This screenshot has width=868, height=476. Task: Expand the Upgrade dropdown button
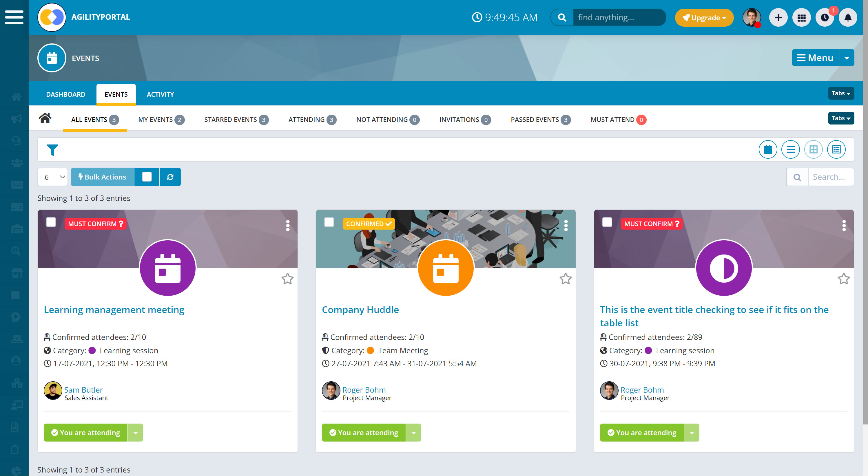click(704, 17)
